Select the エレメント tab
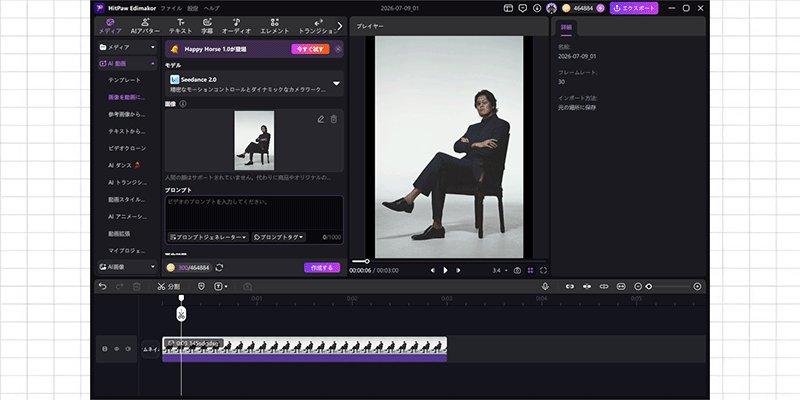Screen dimensions: 800x400 point(274,26)
